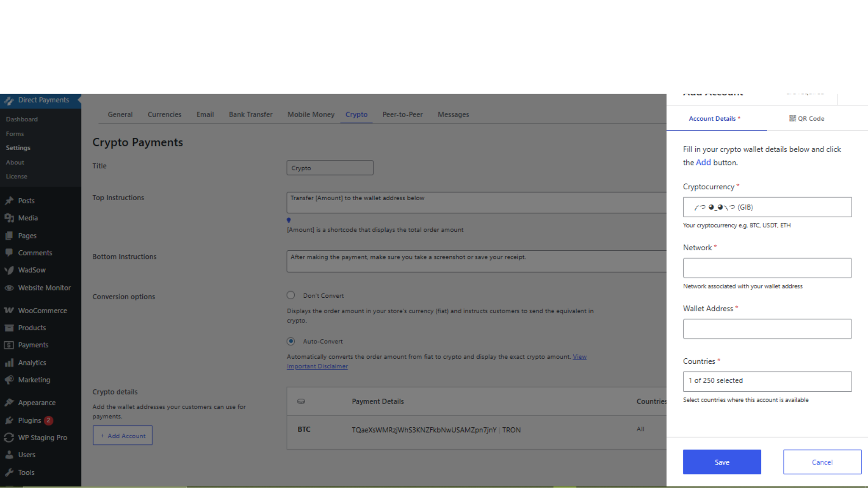Click the Media icon in sidebar
Viewport: 868px width, 488px height.
point(9,218)
